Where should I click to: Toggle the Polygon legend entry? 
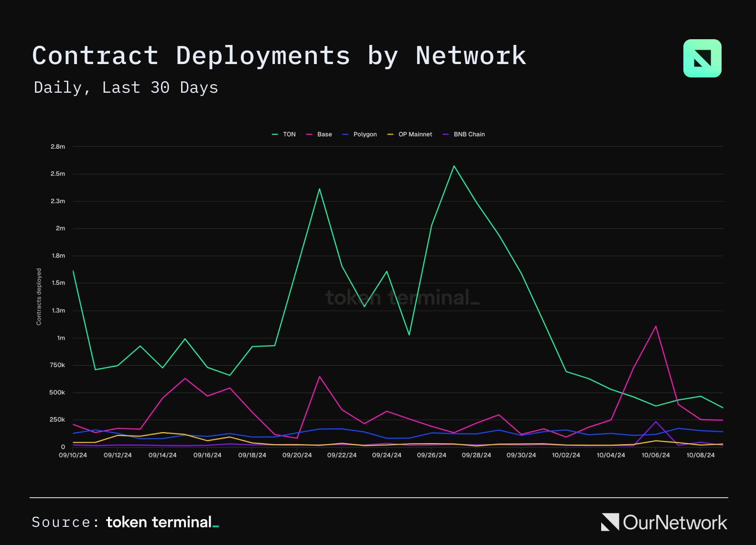360,134
